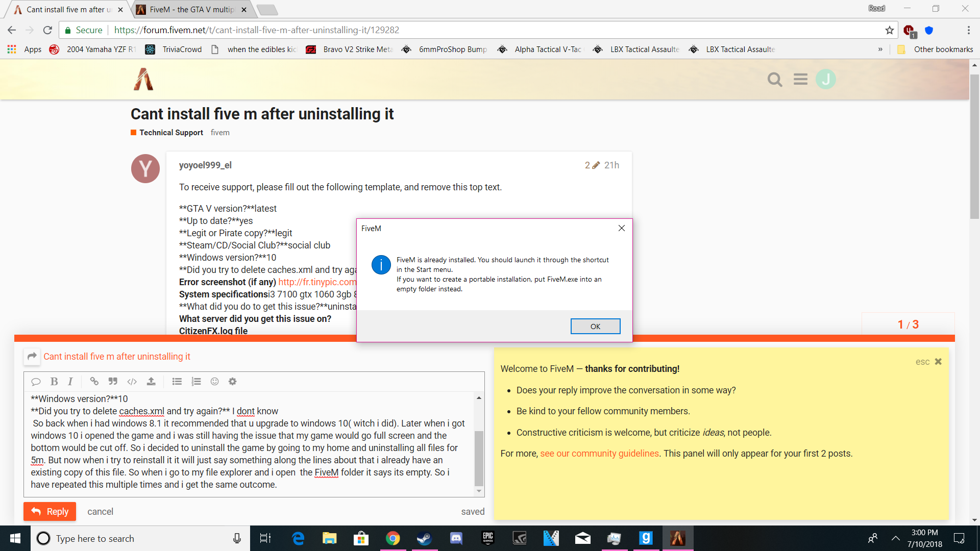980x551 pixels.
Task: Insert an emoji from the smiley icon
Action: click(x=214, y=381)
